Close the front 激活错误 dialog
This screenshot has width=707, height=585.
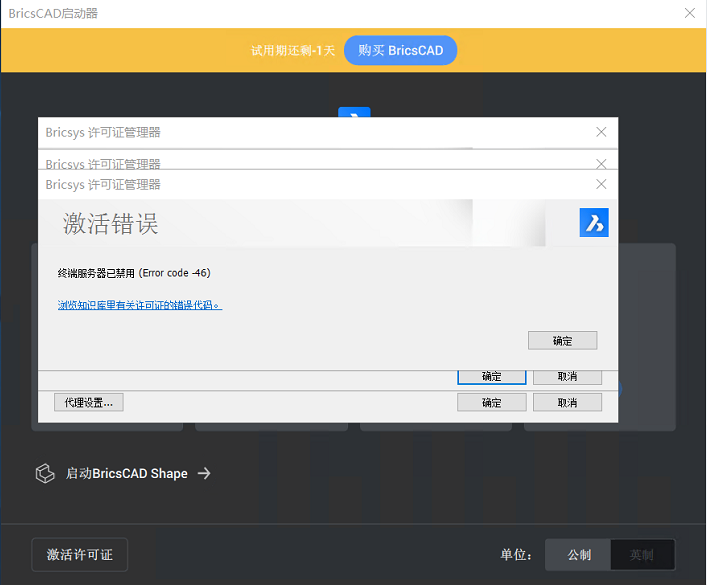[601, 184]
